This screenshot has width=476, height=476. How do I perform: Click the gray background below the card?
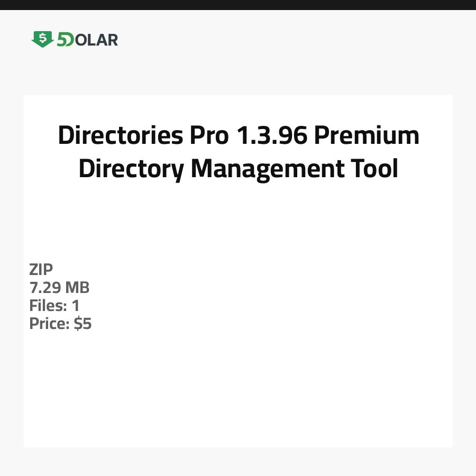point(238,462)
